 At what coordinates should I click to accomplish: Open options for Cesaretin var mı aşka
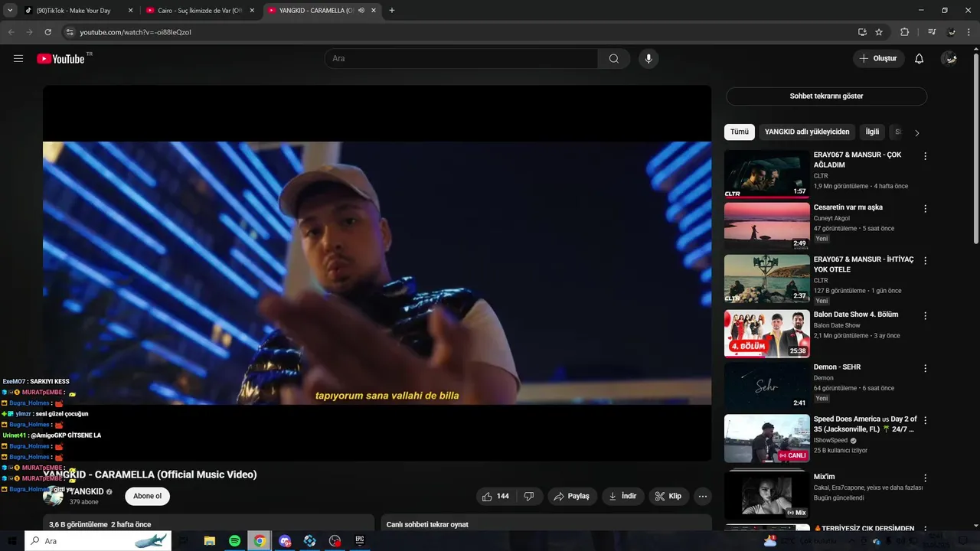[x=925, y=208]
